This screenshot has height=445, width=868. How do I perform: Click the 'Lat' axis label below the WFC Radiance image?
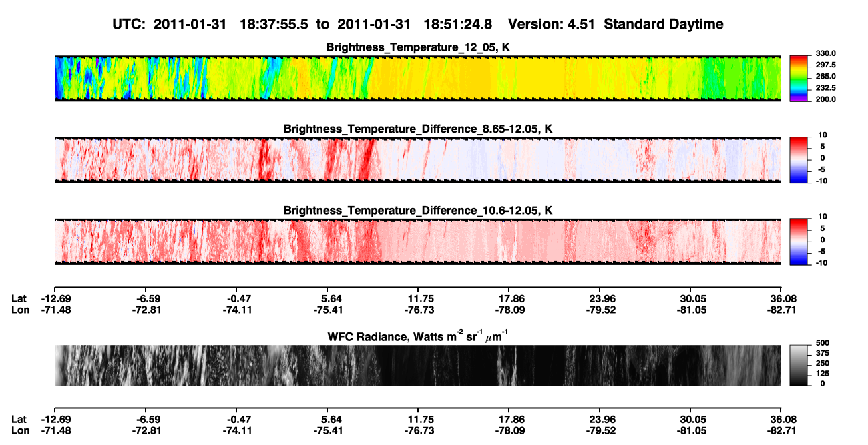[19, 419]
